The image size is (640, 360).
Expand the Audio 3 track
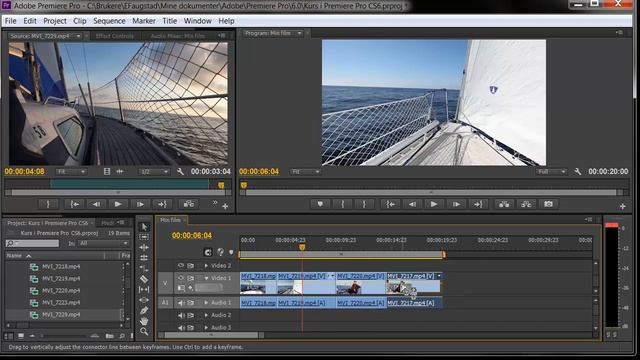click(206, 327)
